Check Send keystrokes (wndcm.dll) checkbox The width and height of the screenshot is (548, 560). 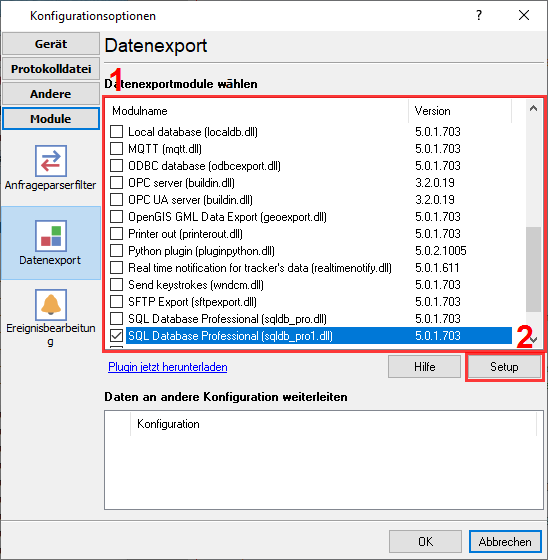(x=116, y=285)
